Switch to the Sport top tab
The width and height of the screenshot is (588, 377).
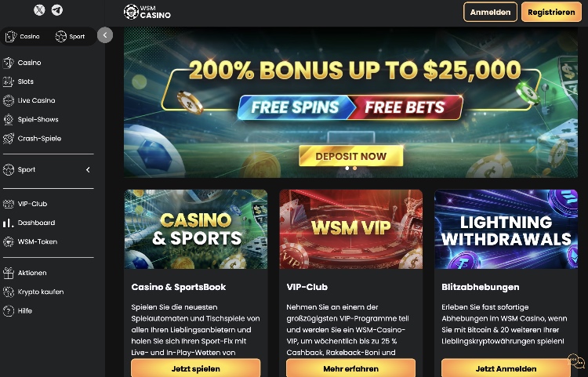tap(70, 36)
